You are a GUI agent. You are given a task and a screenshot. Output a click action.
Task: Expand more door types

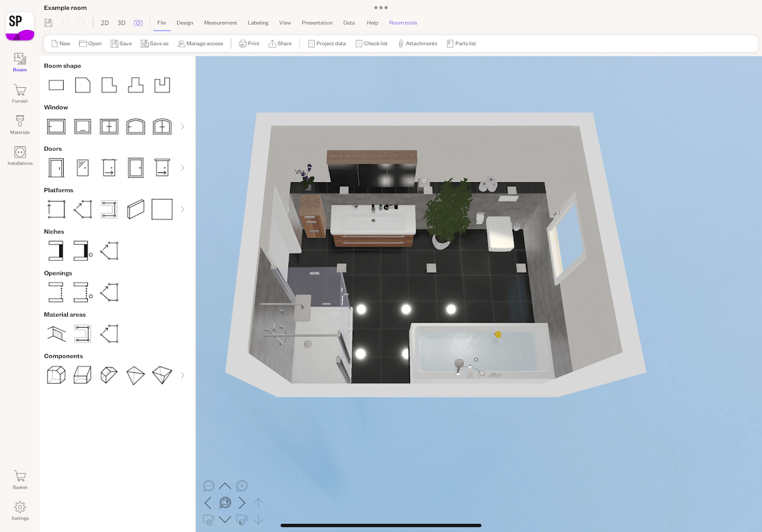click(183, 168)
